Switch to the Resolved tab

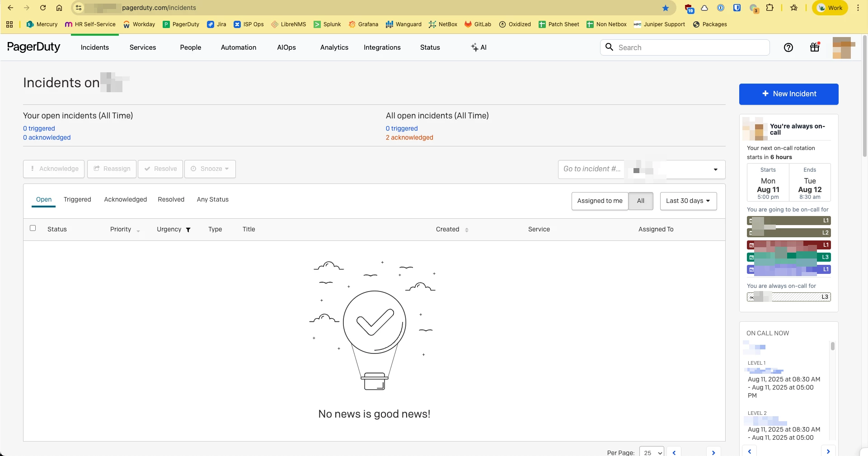point(171,199)
